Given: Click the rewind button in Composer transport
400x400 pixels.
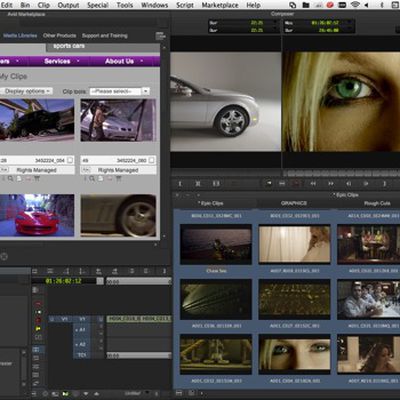Looking at the screenshot, I should pyautogui.click(x=313, y=183).
